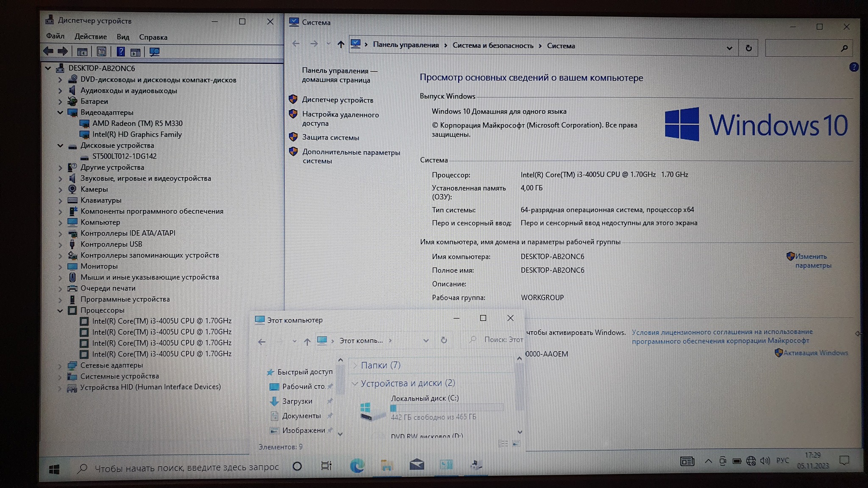Open Windows Start button
The image size is (868, 488).
tap(54, 469)
